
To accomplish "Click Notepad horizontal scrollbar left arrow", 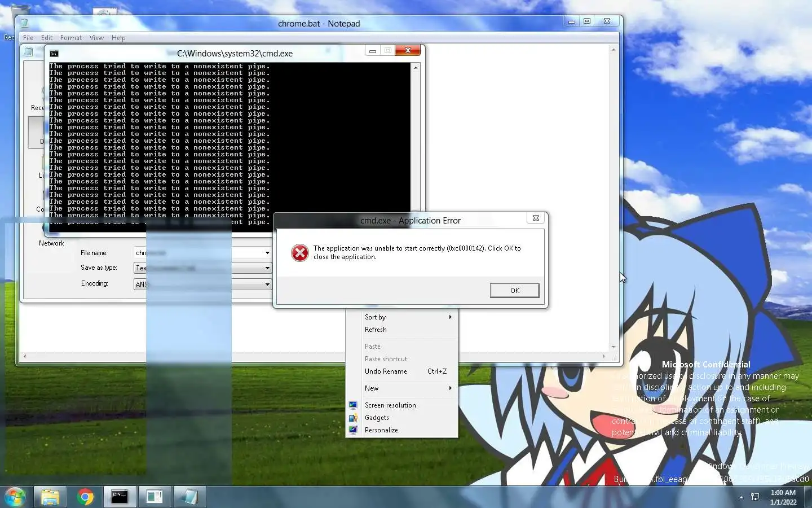I will 24,356.
